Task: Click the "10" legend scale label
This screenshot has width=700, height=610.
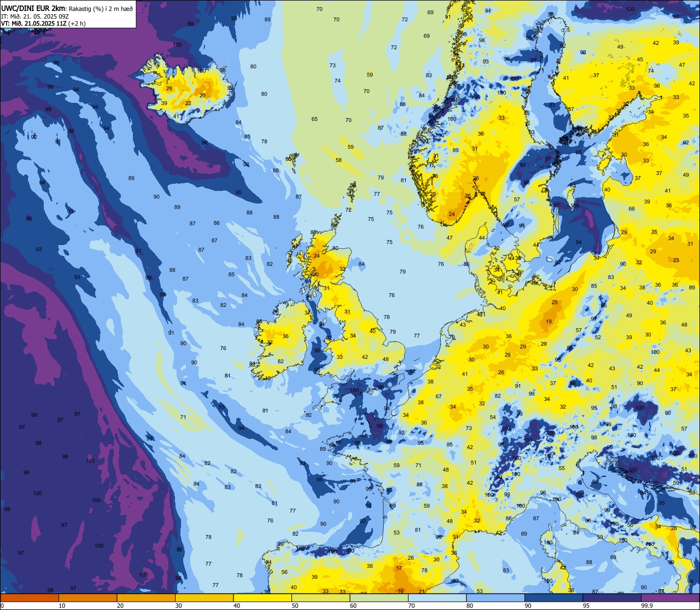Action: click(x=62, y=606)
